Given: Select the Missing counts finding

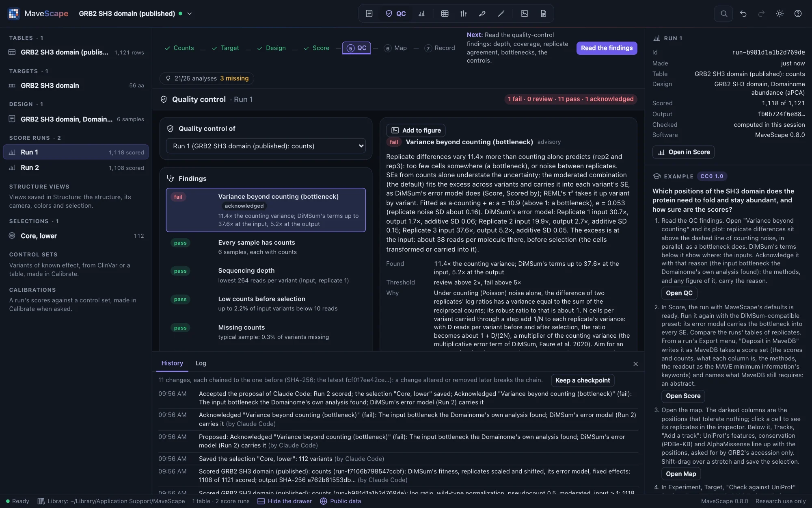Looking at the screenshot, I should tap(266, 332).
